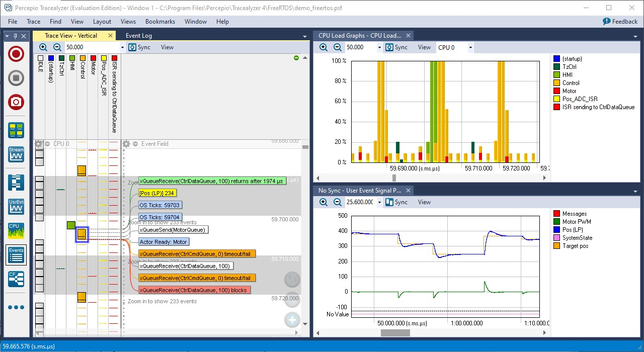This screenshot has width=644, height=352.
Task: Open the Trace View icon in the sidebar
Action: [16, 183]
